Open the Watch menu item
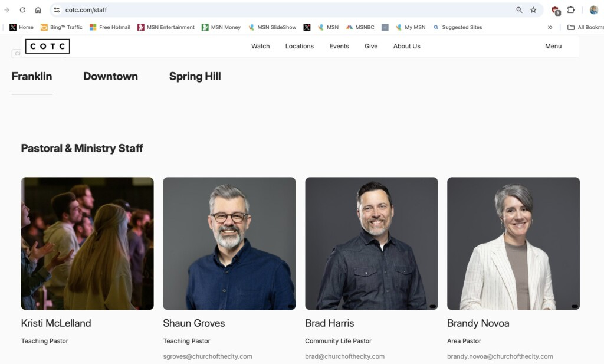This screenshot has width=604, height=364. pyautogui.click(x=260, y=46)
